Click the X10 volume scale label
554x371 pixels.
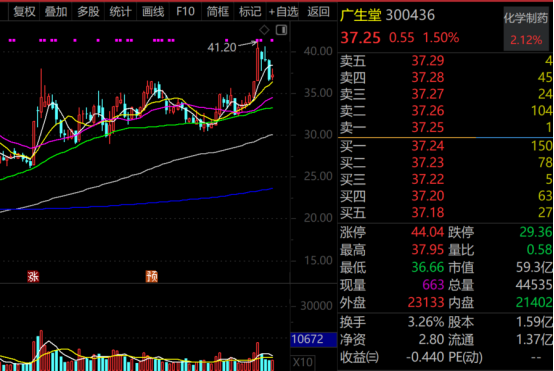[303, 362]
